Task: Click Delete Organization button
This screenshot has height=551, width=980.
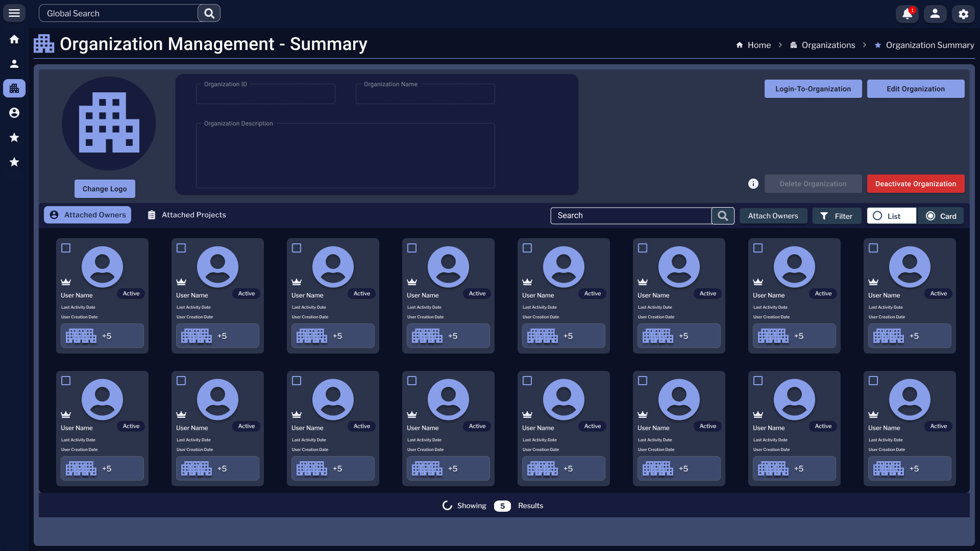Action: [813, 184]
